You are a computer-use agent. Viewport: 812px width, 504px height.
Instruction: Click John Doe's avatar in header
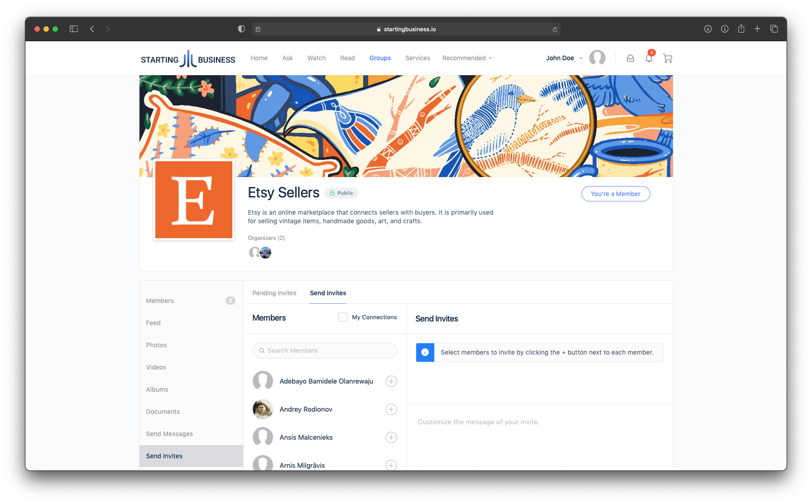click(597, 58)
